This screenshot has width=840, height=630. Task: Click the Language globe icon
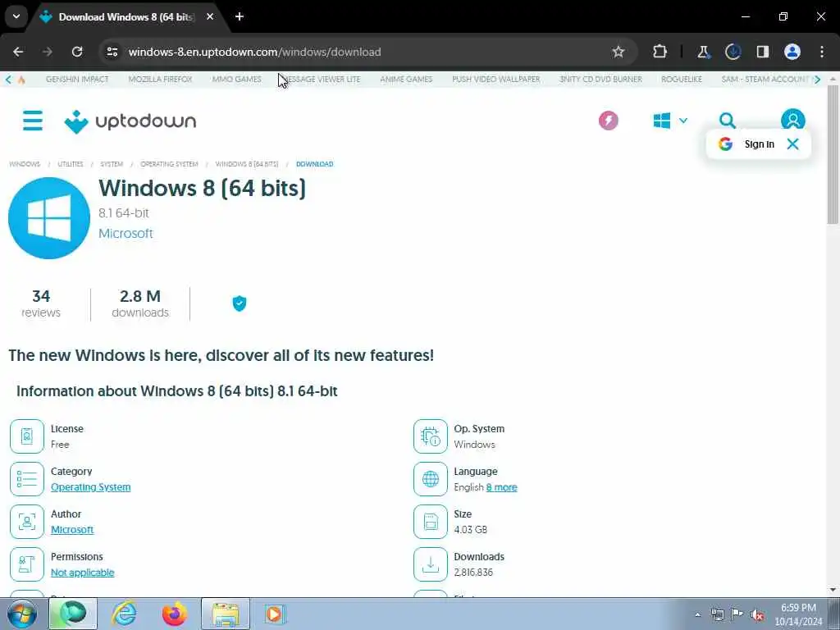(x=430, y=479)
